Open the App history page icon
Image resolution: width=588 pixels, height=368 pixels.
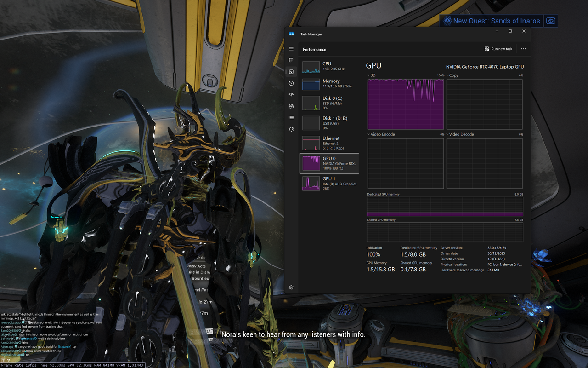pos(291,83)
